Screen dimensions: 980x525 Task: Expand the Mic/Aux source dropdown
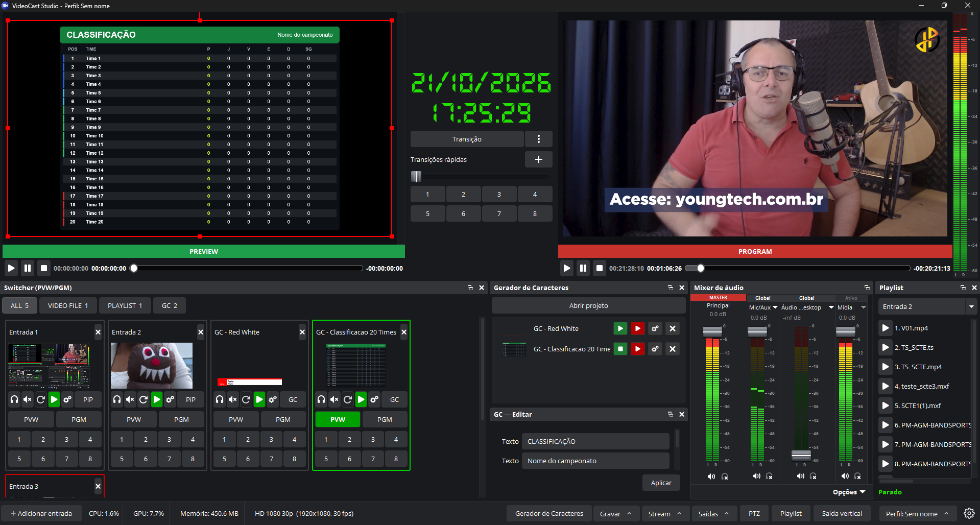coord(775,307)
